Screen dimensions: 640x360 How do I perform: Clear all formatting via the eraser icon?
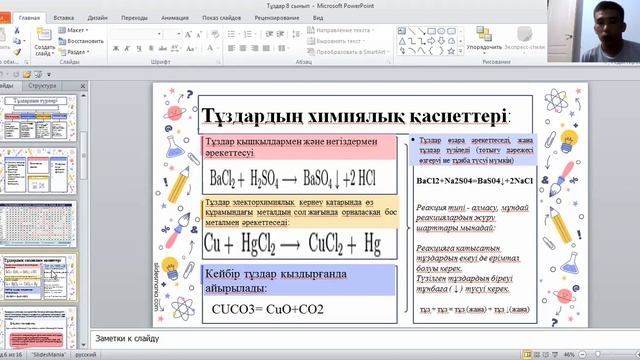[x=215, y=35]
